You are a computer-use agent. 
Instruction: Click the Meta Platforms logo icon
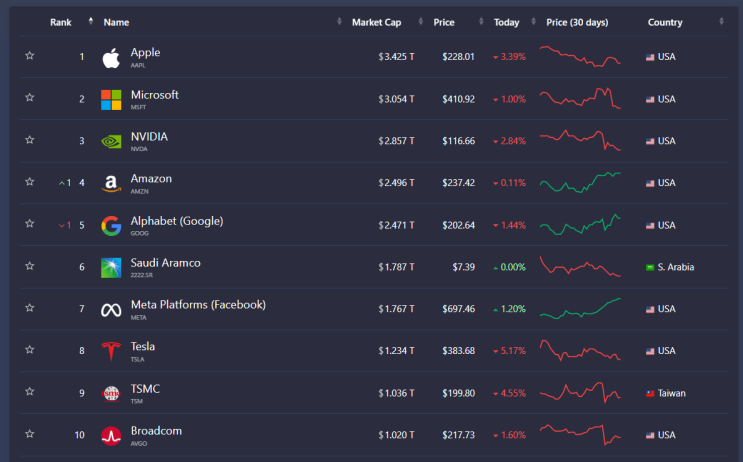click(x=111, y=309)
